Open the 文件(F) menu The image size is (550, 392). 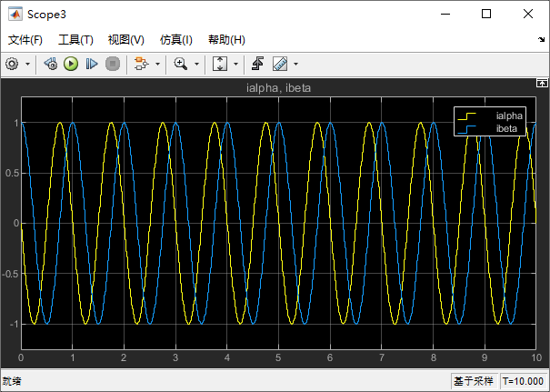point(25,40)
